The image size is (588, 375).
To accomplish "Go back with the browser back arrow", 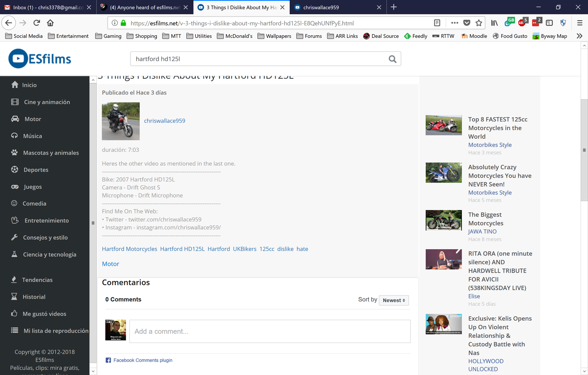I will click(x=8, y=23).
